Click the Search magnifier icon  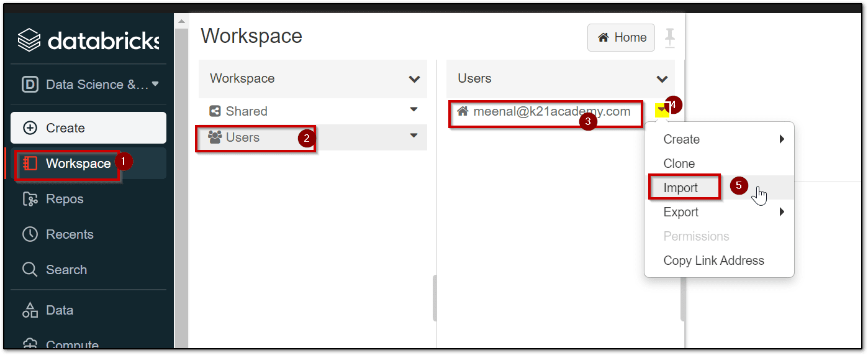(30, 270)
